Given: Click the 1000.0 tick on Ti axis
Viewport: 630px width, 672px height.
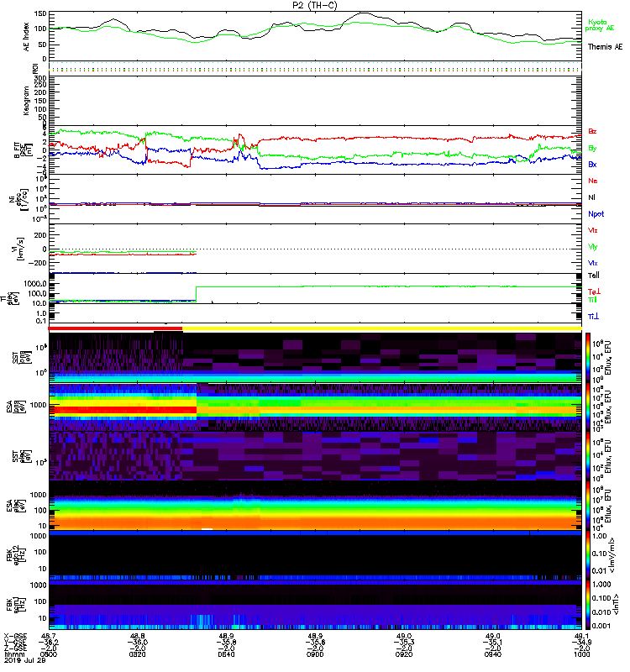Looking at the screenshot, I should click(x=35, y=284).
